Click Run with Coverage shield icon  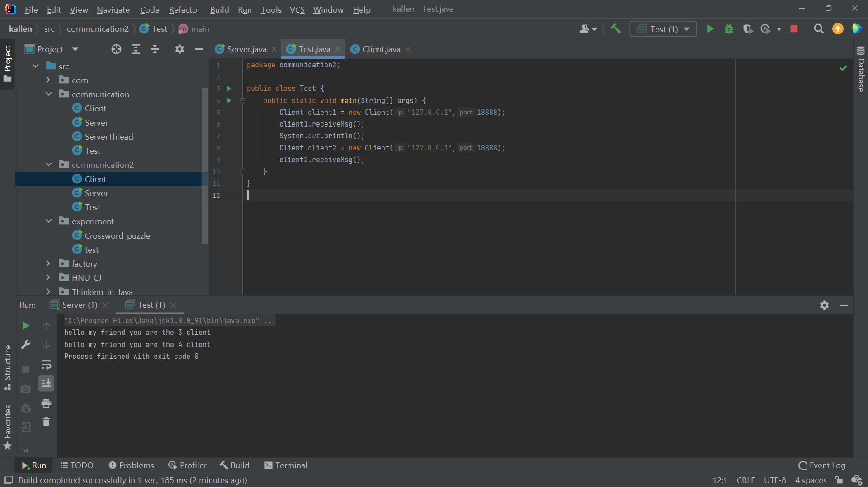pyautogui.click(x=748, y=29)
